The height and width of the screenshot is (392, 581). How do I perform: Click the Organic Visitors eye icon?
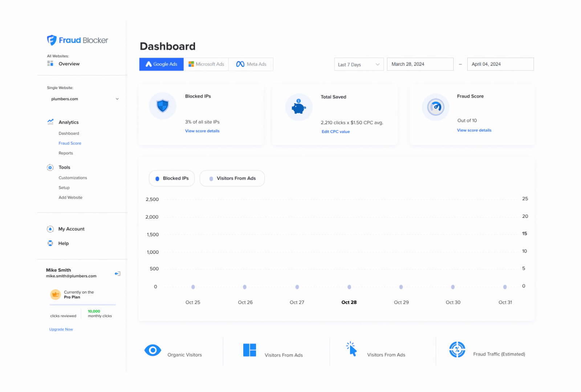pos(153,350)
